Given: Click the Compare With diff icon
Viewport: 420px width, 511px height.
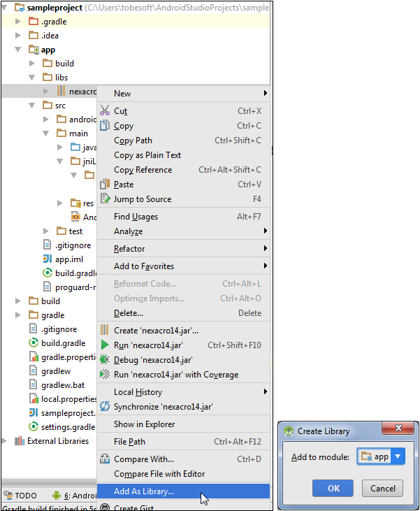Looking at the screenshot, I should [105, 459].
